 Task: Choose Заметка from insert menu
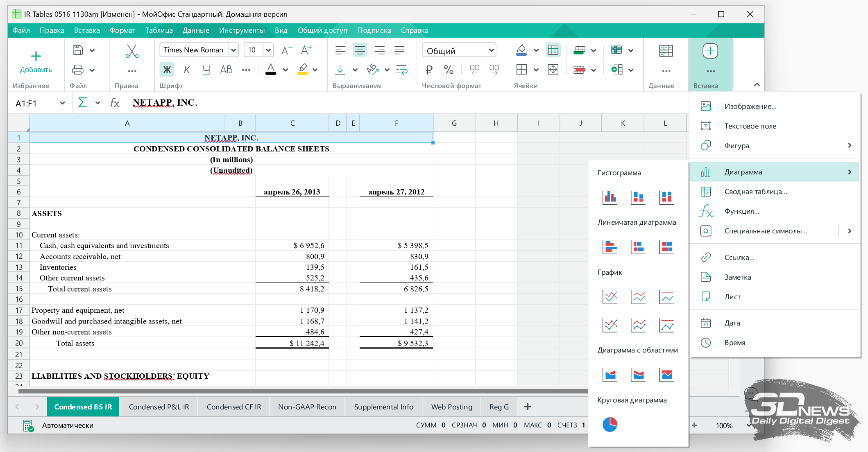pos(775,277)
